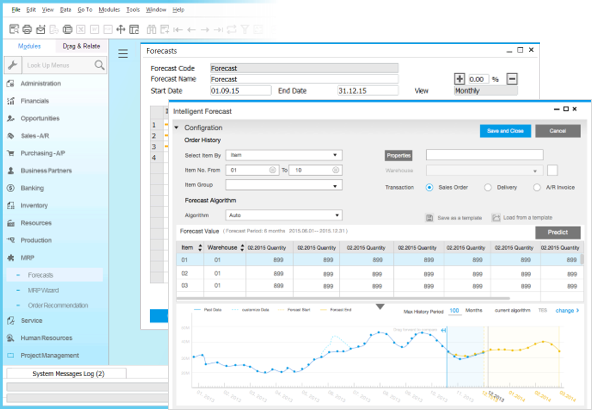Open the Tools menu
592x410 pixels.
133,9
